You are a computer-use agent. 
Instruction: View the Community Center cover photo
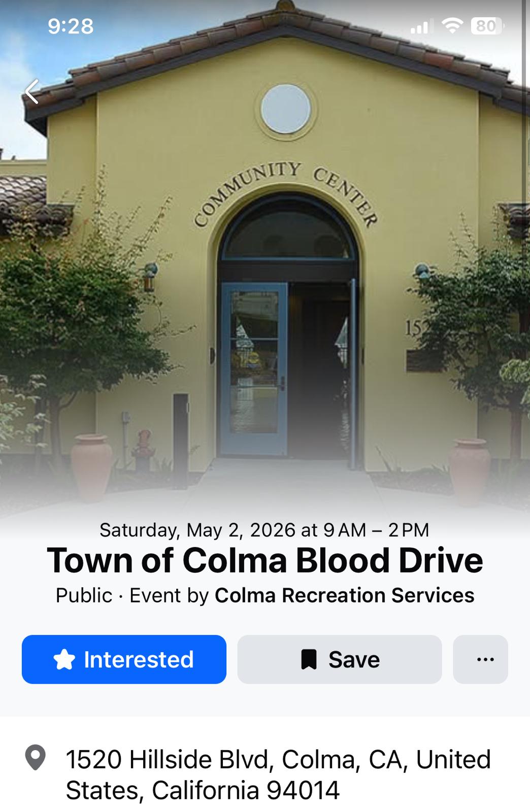(265, 254)
